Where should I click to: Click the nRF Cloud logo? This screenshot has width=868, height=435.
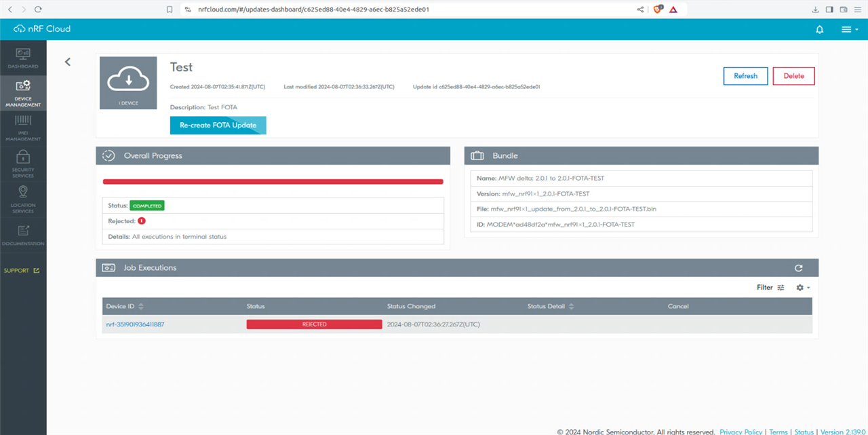coord(42,29)
